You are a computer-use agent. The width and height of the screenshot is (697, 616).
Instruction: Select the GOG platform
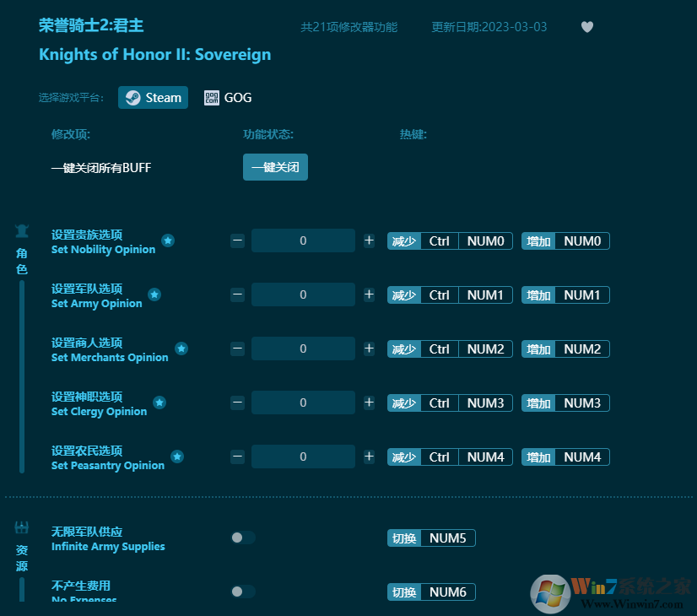point(228,97)
